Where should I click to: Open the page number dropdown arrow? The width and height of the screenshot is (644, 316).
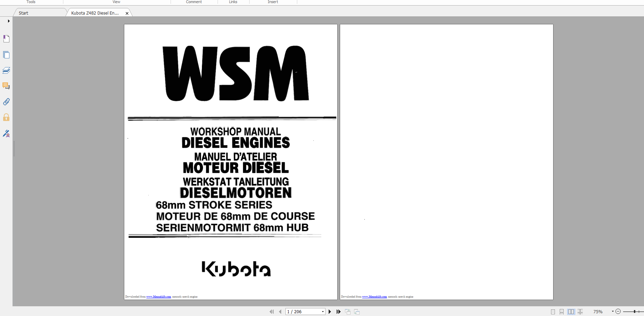click(x=323, y=312)
